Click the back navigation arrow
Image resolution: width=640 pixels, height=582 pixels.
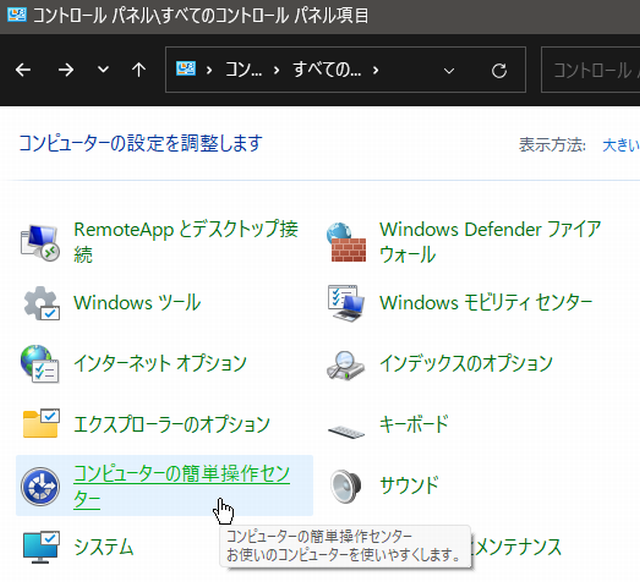click(x=23, y=70)
